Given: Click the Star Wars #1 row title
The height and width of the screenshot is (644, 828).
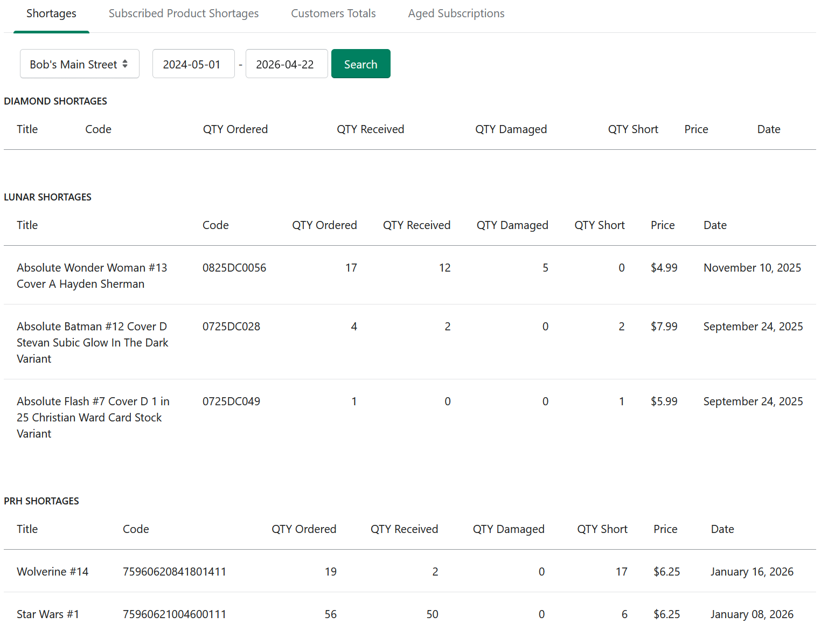Looking at the screenshot, I should (x=48, y=614).
